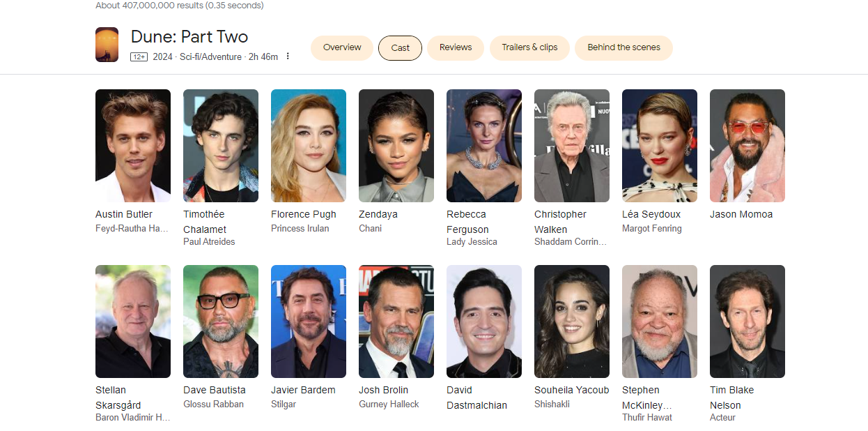Select the photo captioned Florence Pugh

click(309, 146)
